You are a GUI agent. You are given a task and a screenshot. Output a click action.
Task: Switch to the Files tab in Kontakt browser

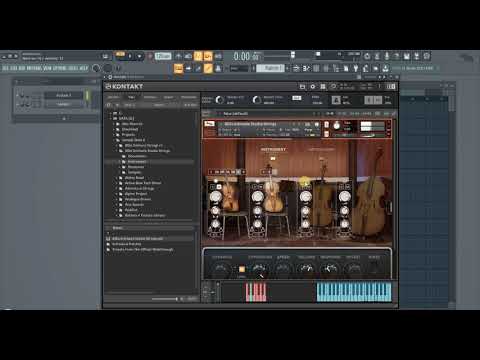point(131,97)
